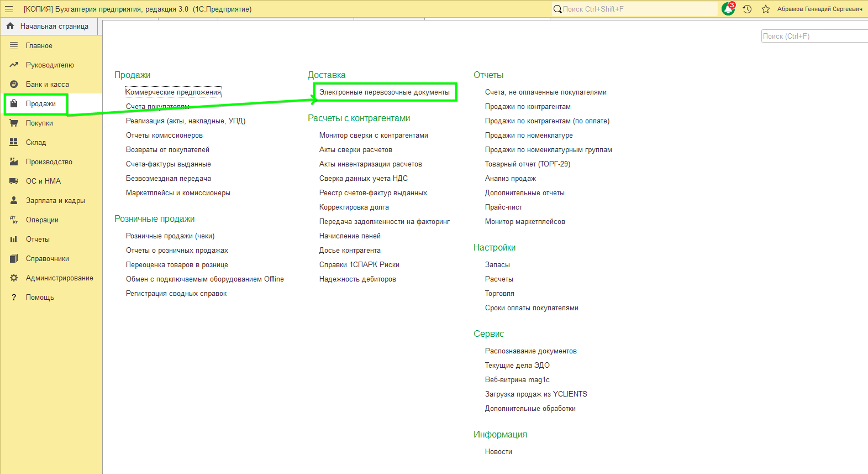Click the ОС и НМА truck icon
Screen dimensions: 868x474
tap(14, 181)
